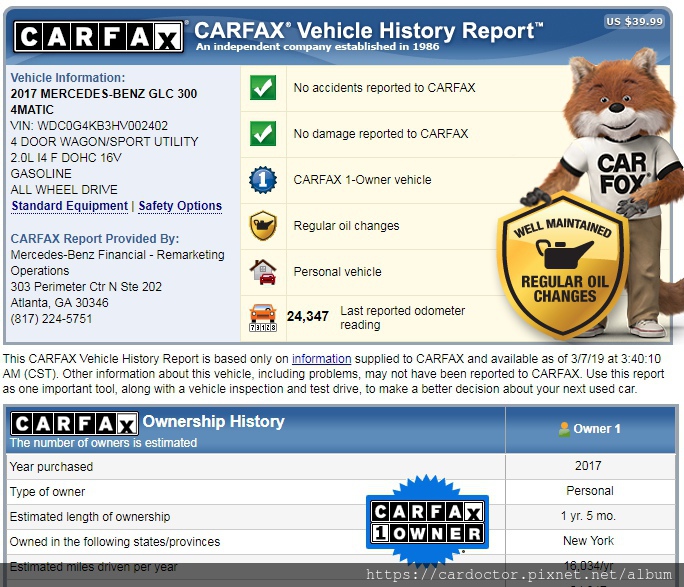Viewport: 684px width, 587px height.
Task: Click 'CARFAX Report Provided By:' heading
Action: click(95, 239)
